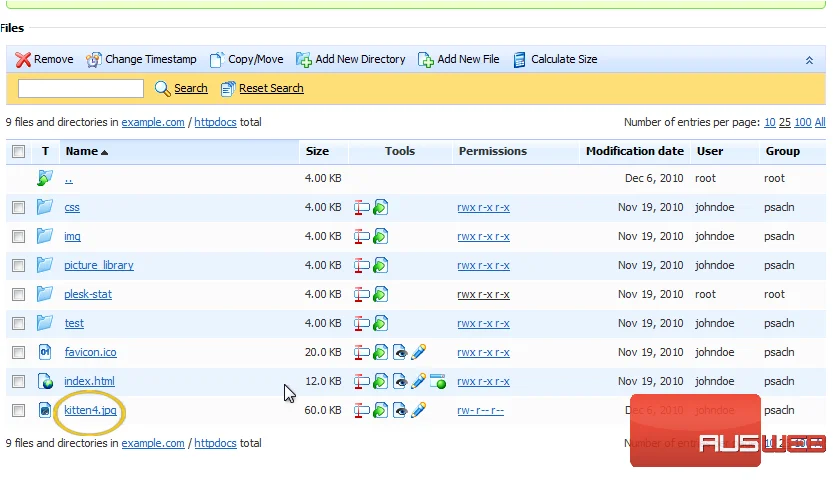Click the Search link

click(191, 88)
